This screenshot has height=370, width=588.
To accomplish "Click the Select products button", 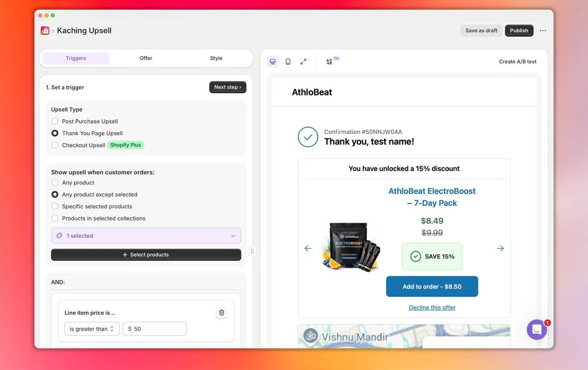I will click(146, 255).
